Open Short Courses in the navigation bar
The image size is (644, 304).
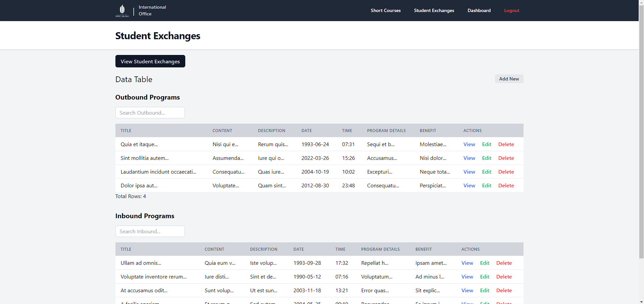(386, 10)
